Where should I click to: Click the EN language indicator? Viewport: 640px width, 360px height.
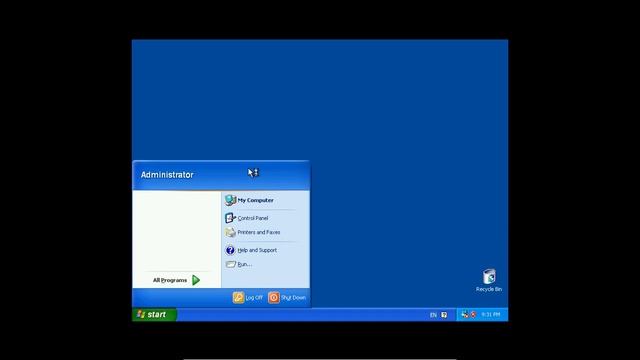pos(433,315)
